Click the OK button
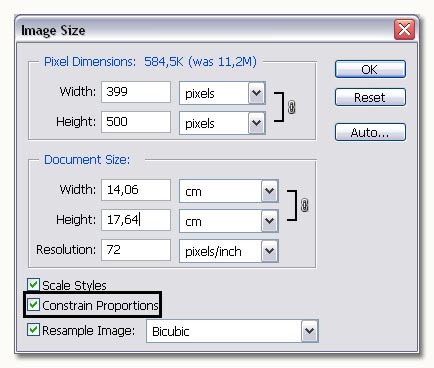This screenshot has width=434, height=368. [x=370, y=69]
